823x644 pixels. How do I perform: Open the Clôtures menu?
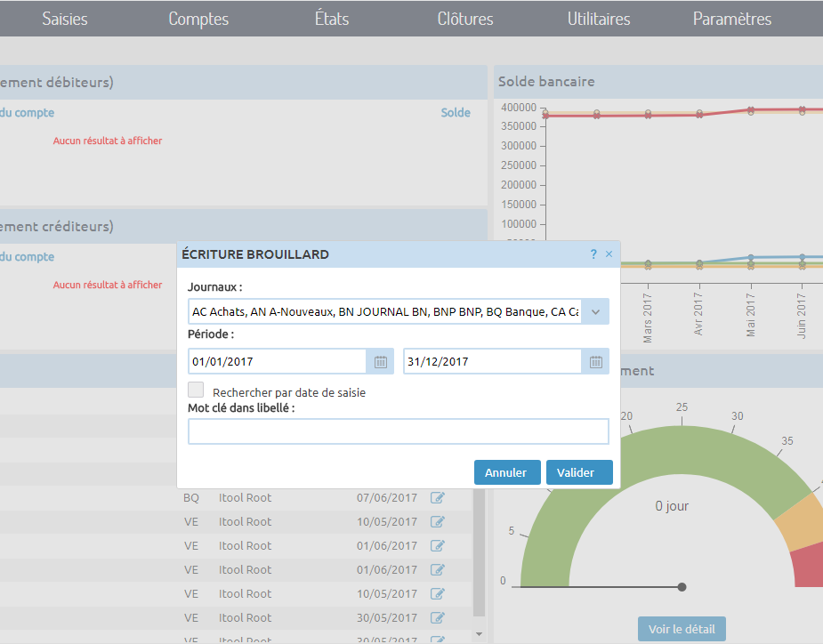pyautogui.click(x=465, y=19)
